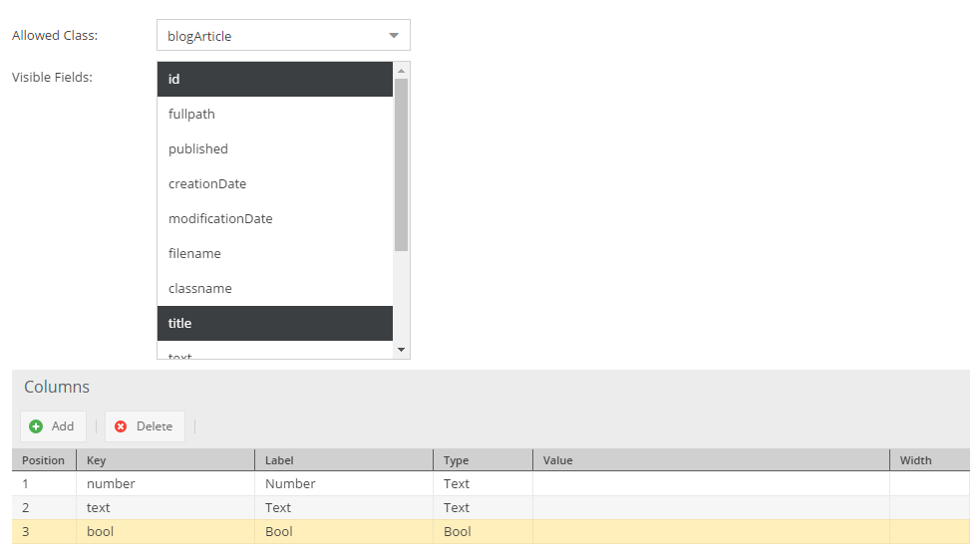Click the 'Bool' label cell in row 3
The width and height of the screenshot is (980, 558).
343,531
